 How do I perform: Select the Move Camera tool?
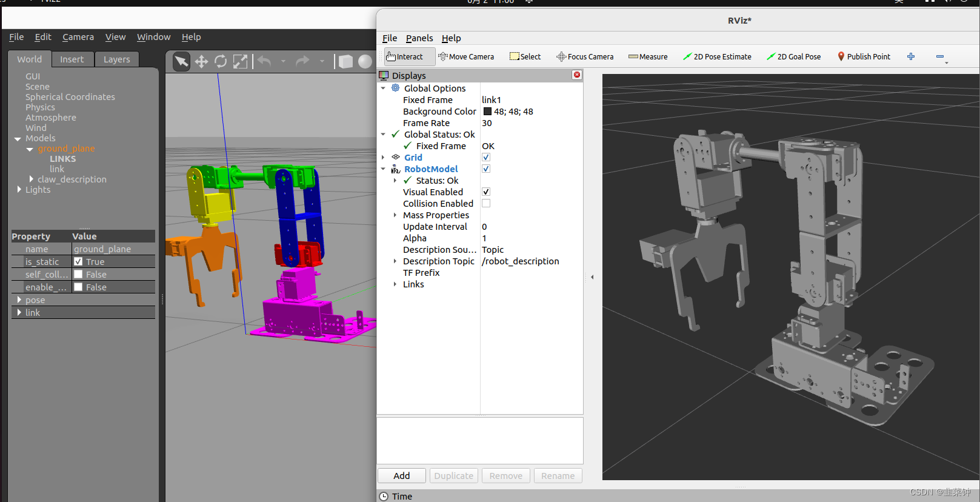(466, 56)
